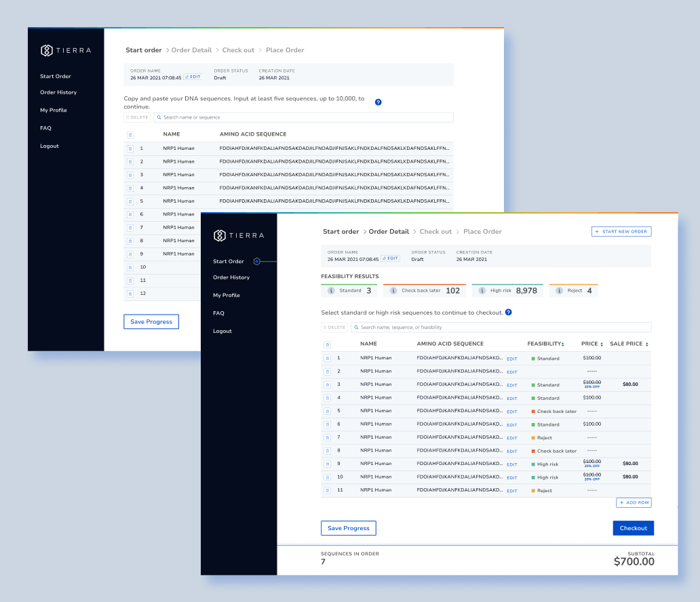Viewport: 700px width, 602px height.
Task: Click the trash icon for row 8 in the back window
Action: point(130,241)
